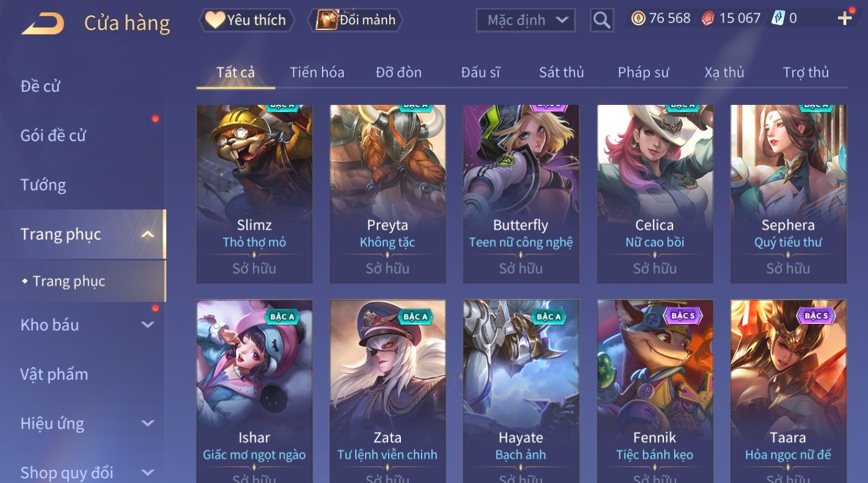Viewport: 868px width, 483px height.
Task: Select Zata Tư lệnh viễn chinh skin
Action: point(388,391)
